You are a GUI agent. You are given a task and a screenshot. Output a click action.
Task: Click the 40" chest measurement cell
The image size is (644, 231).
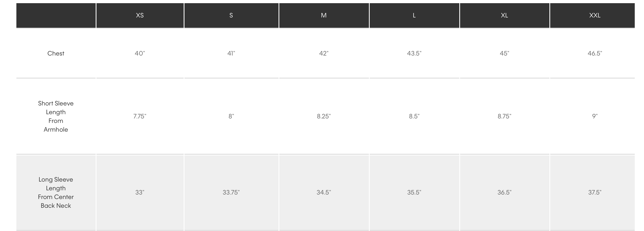[140, 53]
